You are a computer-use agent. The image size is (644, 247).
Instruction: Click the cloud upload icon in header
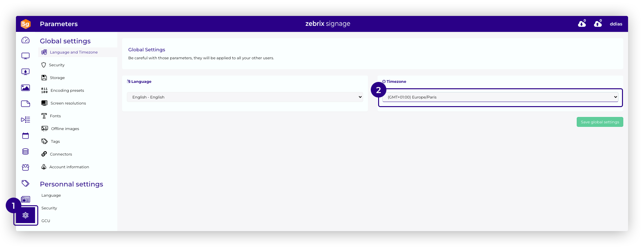[598, 24]
